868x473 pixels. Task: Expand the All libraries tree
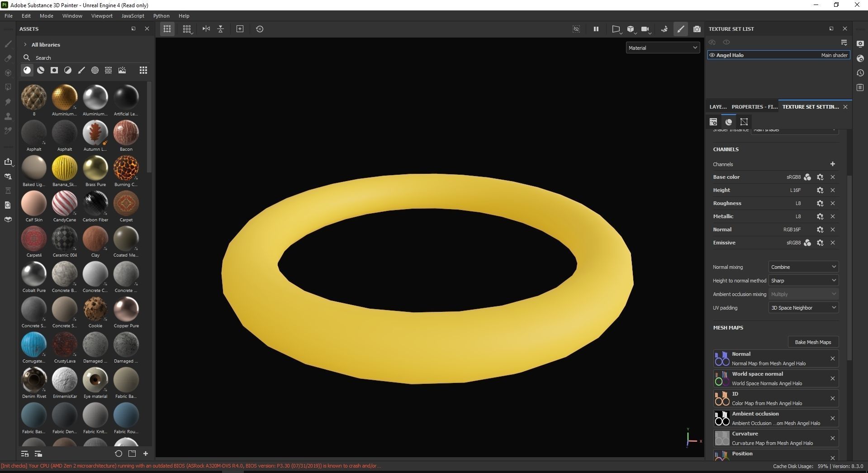[x=25, y=44]
